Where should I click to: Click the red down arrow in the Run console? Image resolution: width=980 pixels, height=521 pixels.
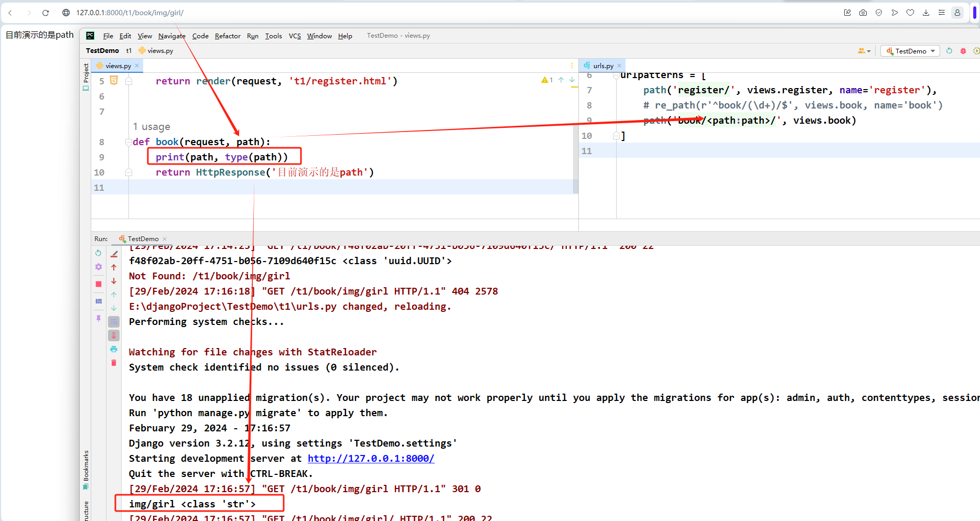[x=114, y=281]
